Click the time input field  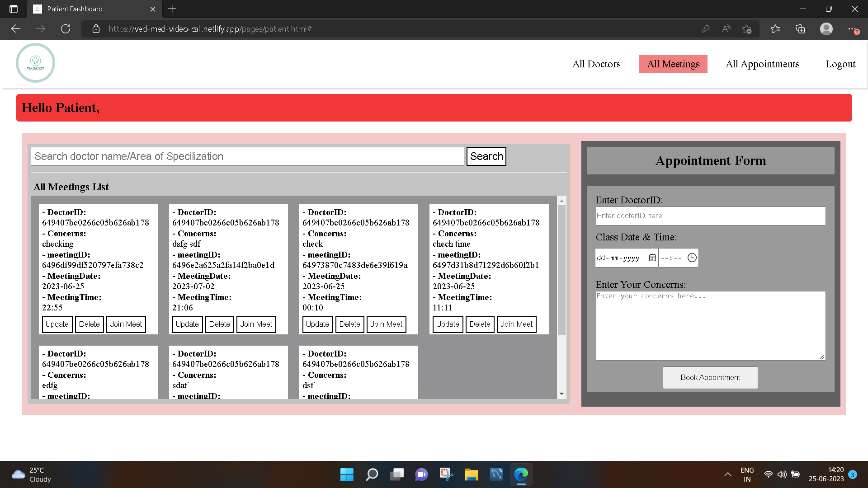tap(679, 258)
